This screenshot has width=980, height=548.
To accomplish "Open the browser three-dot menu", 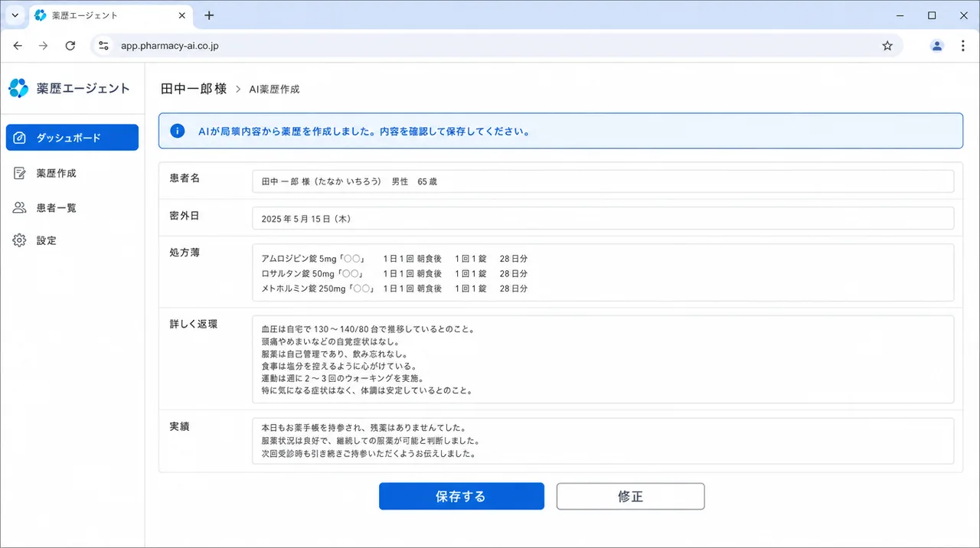I will click(x=963, y=46).
